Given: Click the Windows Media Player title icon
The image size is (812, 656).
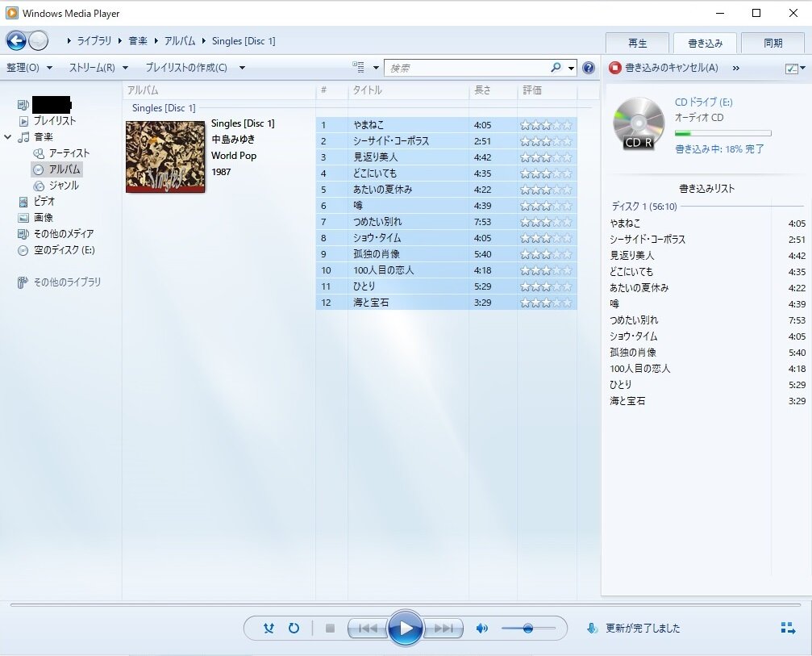Looking at the screenshot, I should [x=11, y=13].
